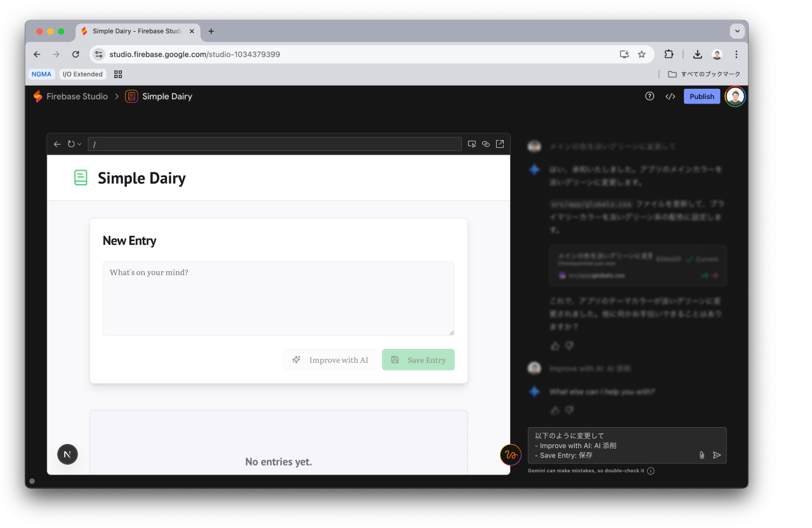This screenshot has width=812, height=528.
Task: Give a thumbs down to the theme change response
Action: tap(568, 346)
